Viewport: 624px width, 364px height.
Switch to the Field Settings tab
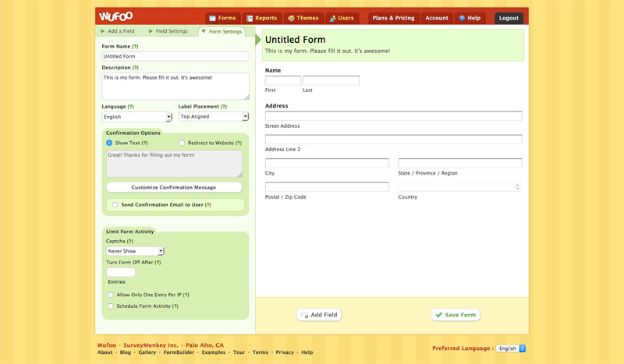[168, 31]
